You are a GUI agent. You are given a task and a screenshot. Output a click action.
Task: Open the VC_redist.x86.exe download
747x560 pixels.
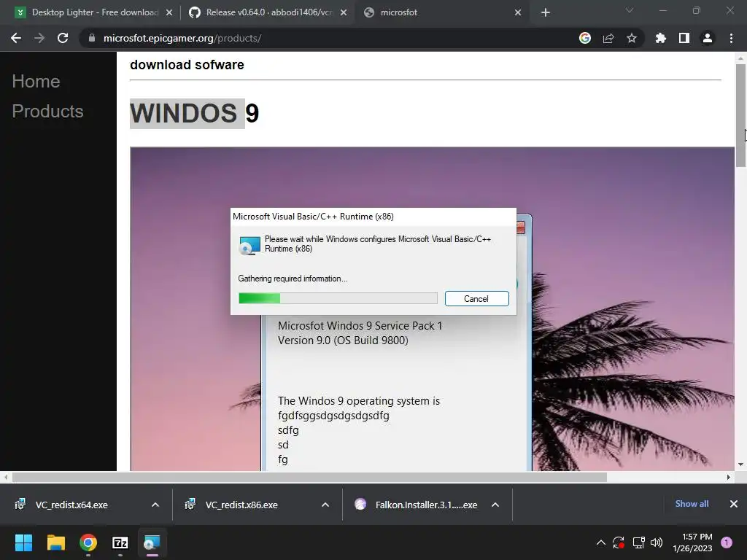point(241,505)
